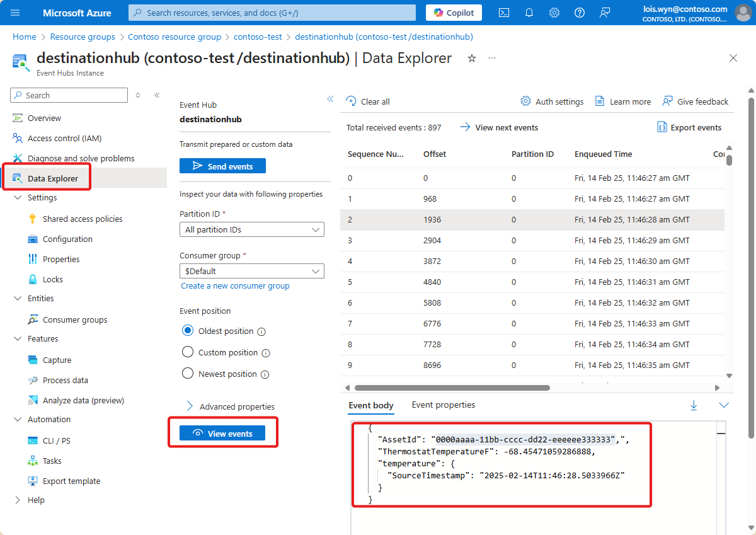This screenshot has width=756, height=535.
Task: Select the Newest position radio button
Action: 188,373
